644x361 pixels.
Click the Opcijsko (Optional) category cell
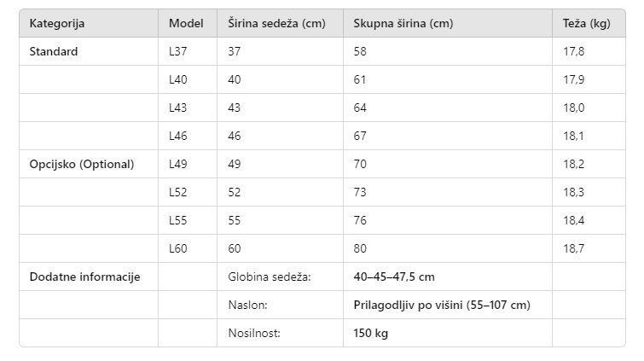[82, 164]
